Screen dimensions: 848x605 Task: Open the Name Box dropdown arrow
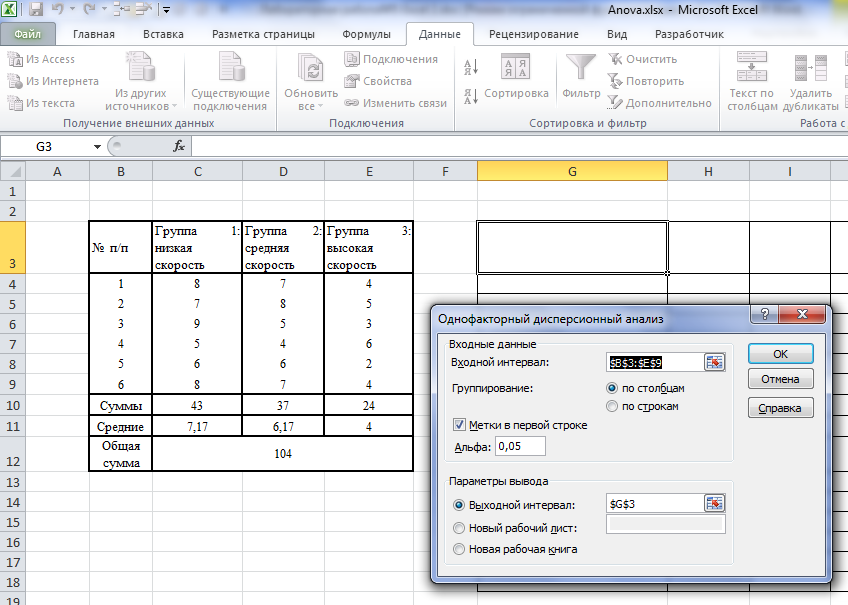pyautogui.click(x=97, y=147)
